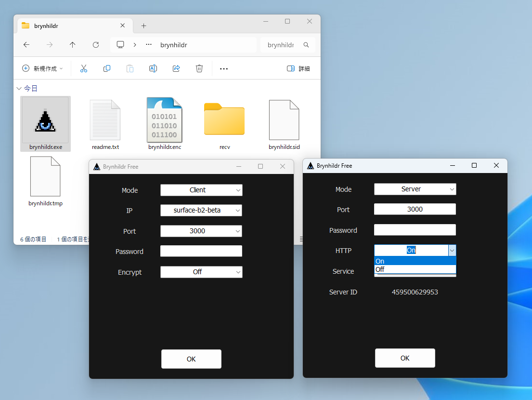Expand the address bar chevron after PC icon
Viewport: 532px width, 400px height.
135,45
